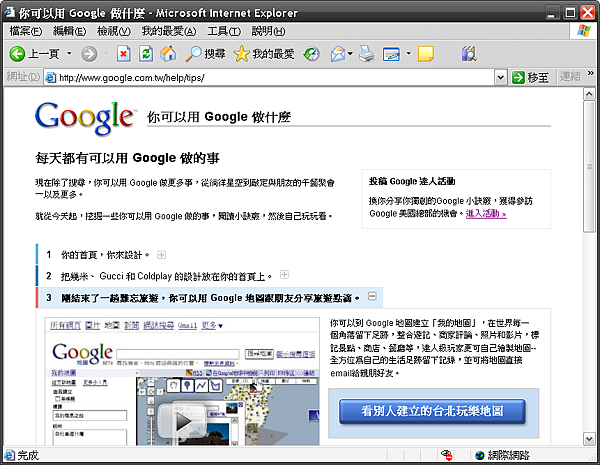The image size is (600, 465).
Task: Expand the Mail icon dropdown arrow
Action: click(x=350, y=54)
